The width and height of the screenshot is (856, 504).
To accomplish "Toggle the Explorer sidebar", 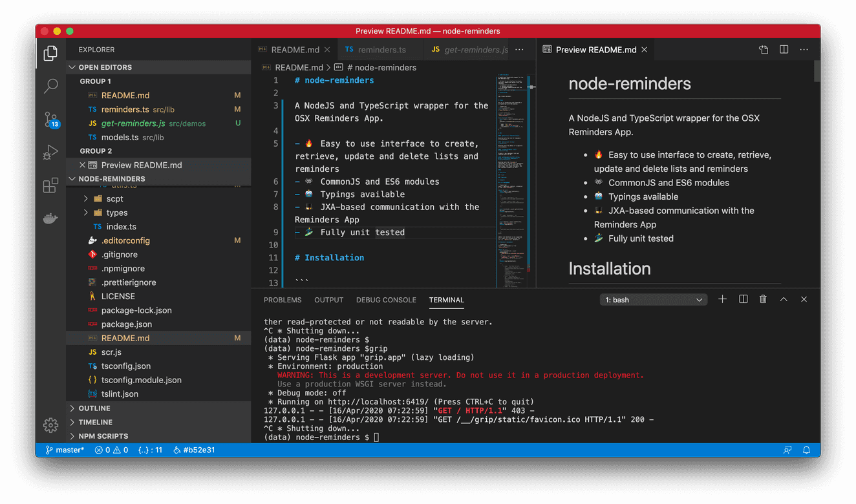I will (50, 54).
